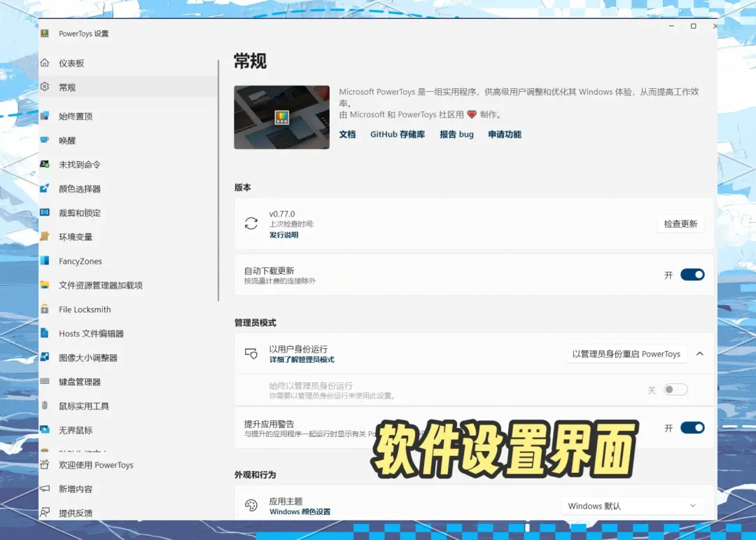The height and width of the screenshot is (540, 756).
Task: Click the Image Resizer icon
Action: coord(45,357)
